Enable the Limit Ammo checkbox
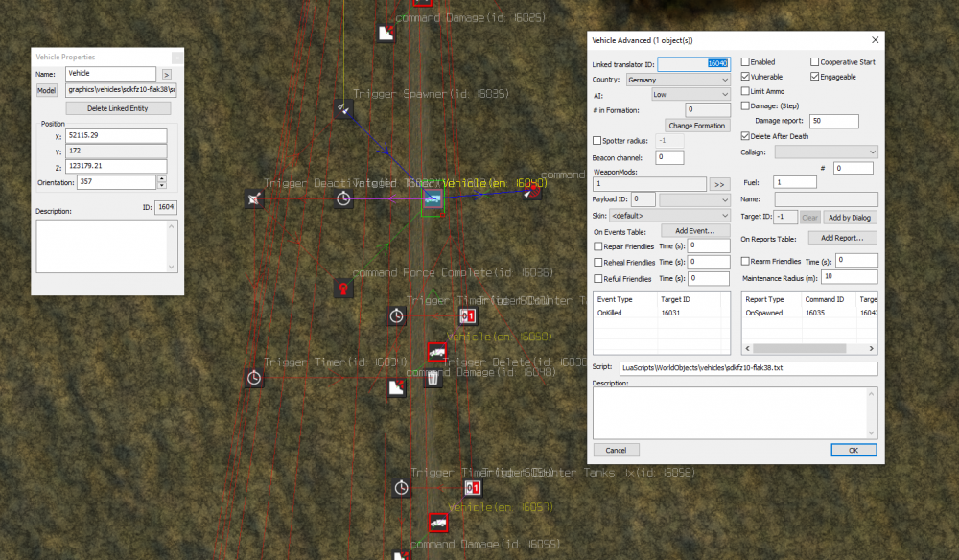This screenshot has width=959, height=560. (x=745, y=91)
